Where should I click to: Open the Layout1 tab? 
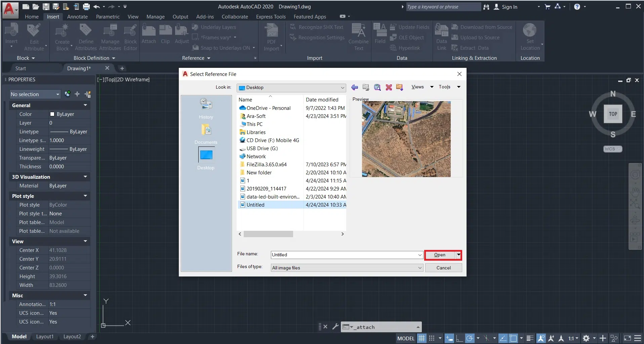[45, 337]
